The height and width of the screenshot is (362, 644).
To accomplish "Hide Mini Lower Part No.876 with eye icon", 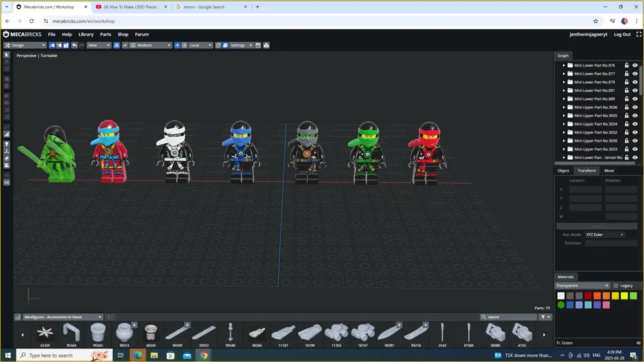I will 635,65.
